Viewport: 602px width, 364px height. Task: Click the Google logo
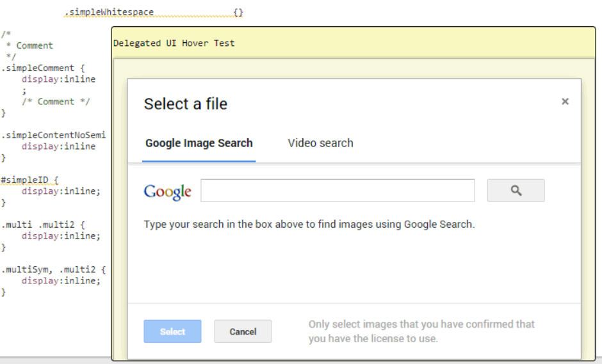tap(167, 191)
